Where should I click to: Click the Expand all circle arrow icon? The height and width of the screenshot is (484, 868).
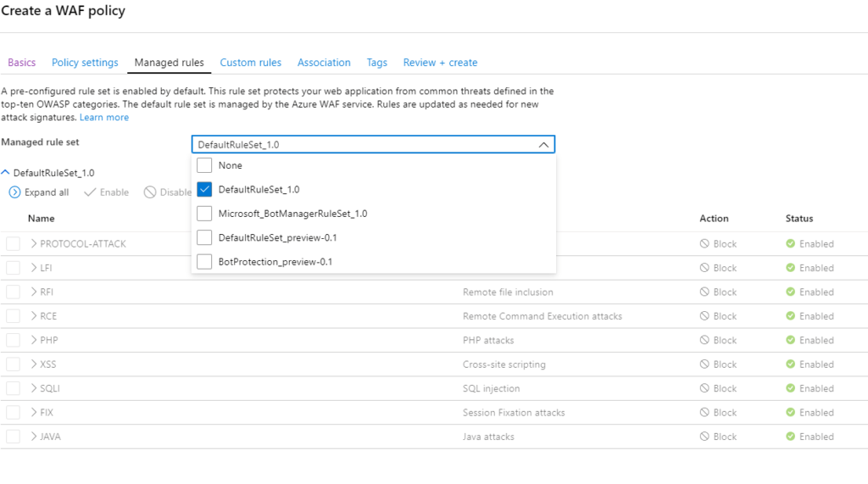point(15,192)
